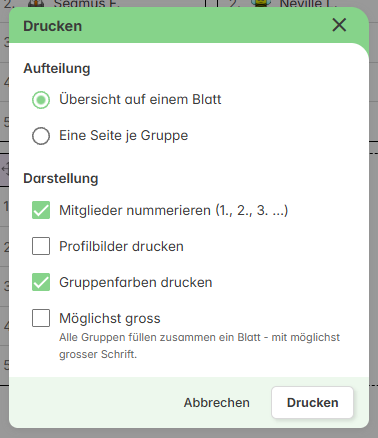Disable the 'Gruppenfarben drucken' checkbox
The height and width of the screenshot is (438, 378).
click(x=41, y=282)
